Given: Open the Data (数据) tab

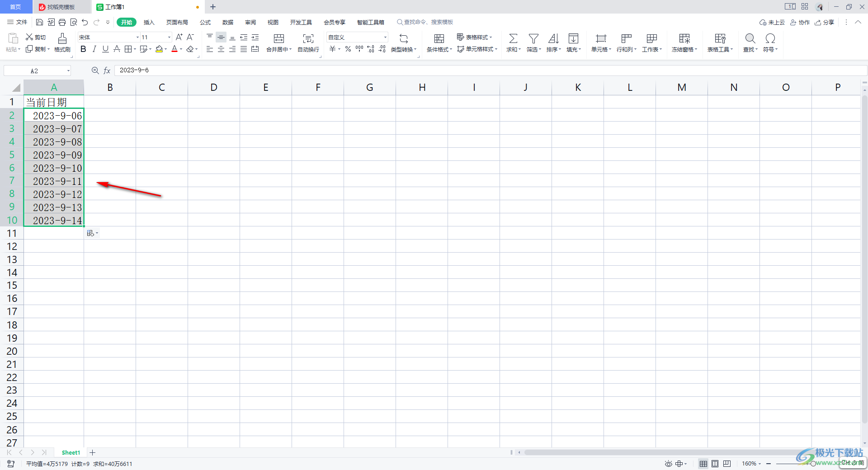Looking at the screenshot, I should coord(228,22).
